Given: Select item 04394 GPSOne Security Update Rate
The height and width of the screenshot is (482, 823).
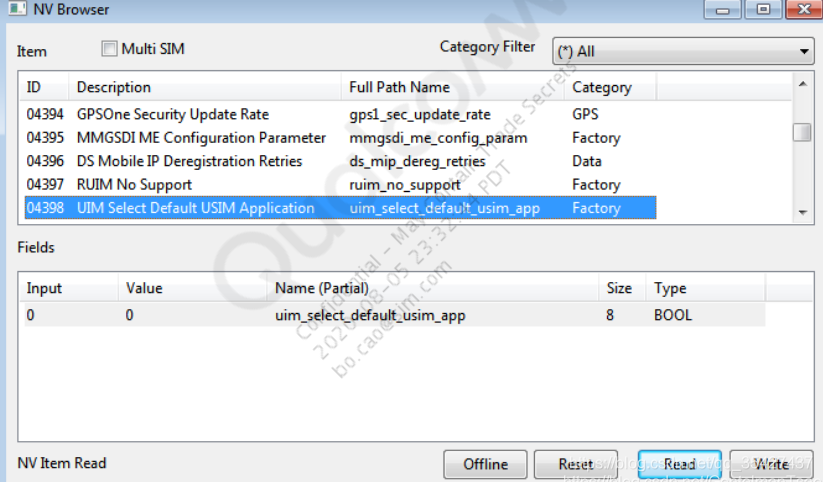Looking at the screenshot, I should (x=340, y=114).
